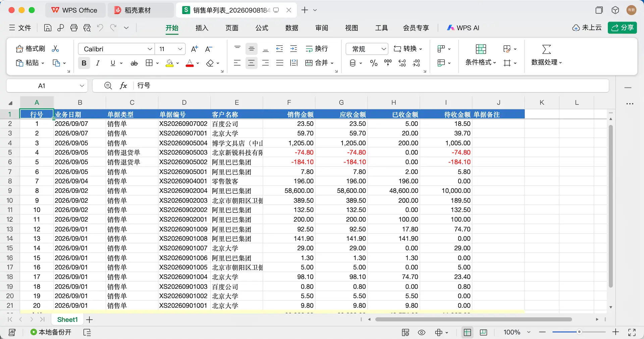The width and height of the screenshot is (644, 339).
Task: Open the borders dropdown arrow
Action: pos(157,63)
